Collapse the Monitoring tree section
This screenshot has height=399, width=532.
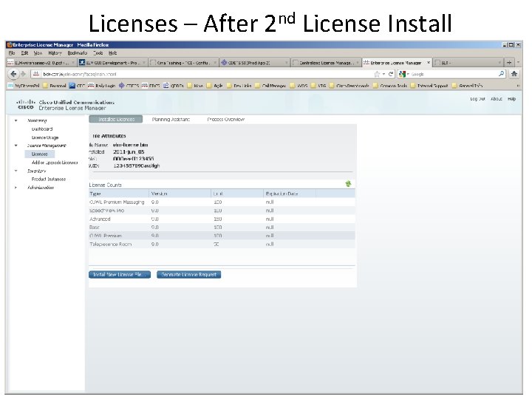[x=16, y=120]
